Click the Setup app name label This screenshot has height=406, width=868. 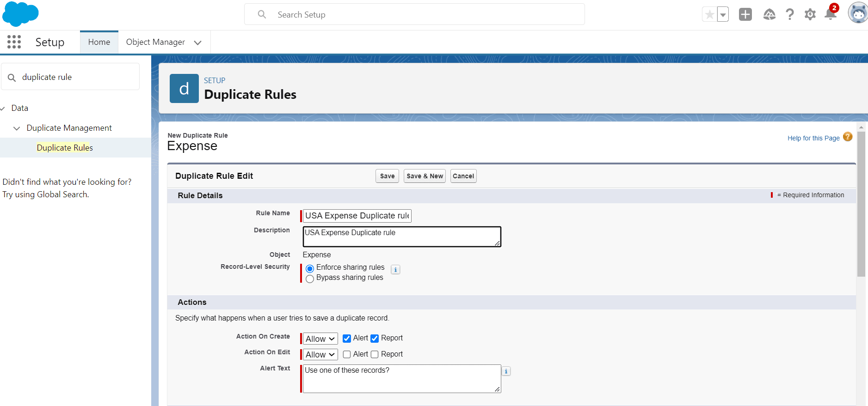[50, 42]
